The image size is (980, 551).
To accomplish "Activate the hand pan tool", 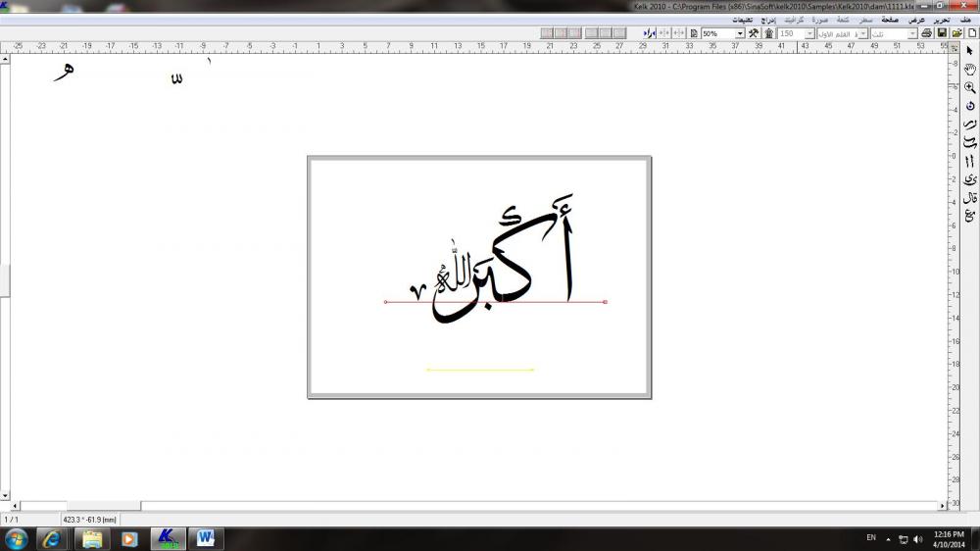I will 970,69.
